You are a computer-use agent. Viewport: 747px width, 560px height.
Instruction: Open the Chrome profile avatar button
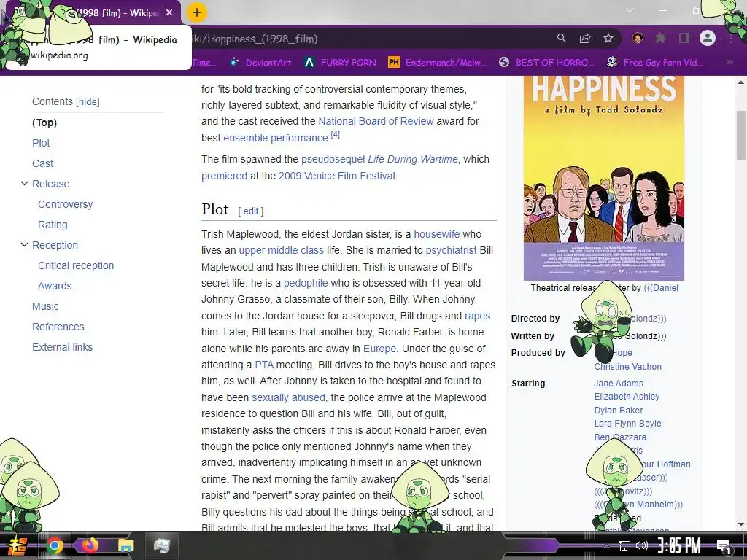coord(708,38)
